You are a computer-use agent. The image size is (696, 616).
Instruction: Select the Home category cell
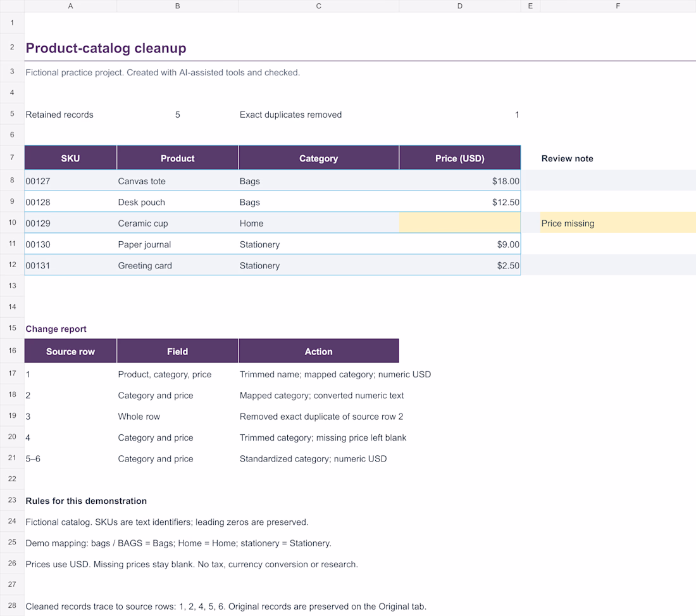point(319,223)
